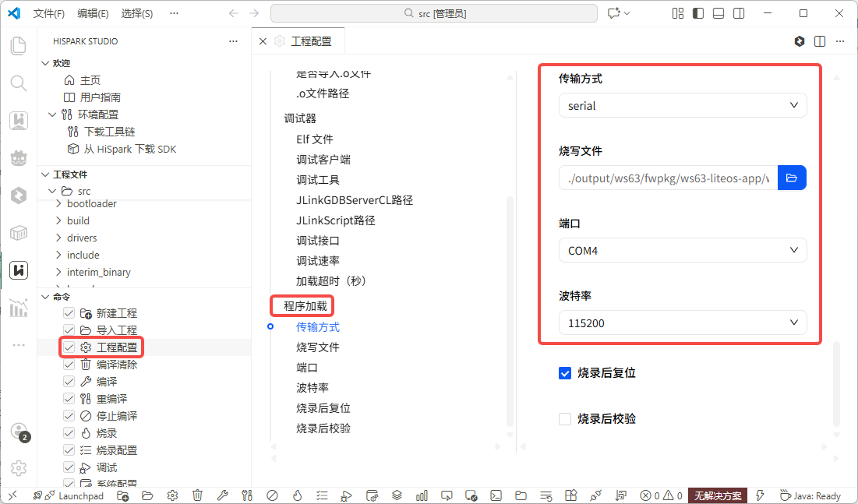Image resolution: width=858 pixels, height=504 pixels.
Task: Click the back navigation arrow in the title bar
Action: [234, 13]
